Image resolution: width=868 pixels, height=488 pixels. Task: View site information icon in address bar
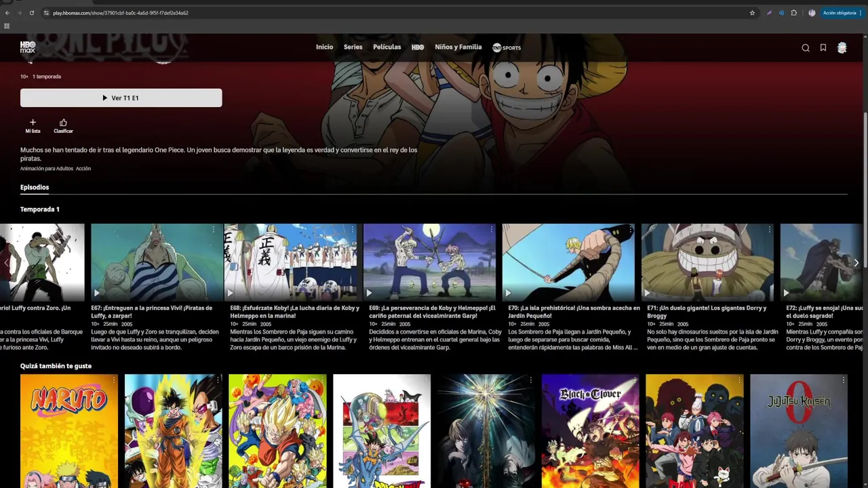[x=47, y=13]
